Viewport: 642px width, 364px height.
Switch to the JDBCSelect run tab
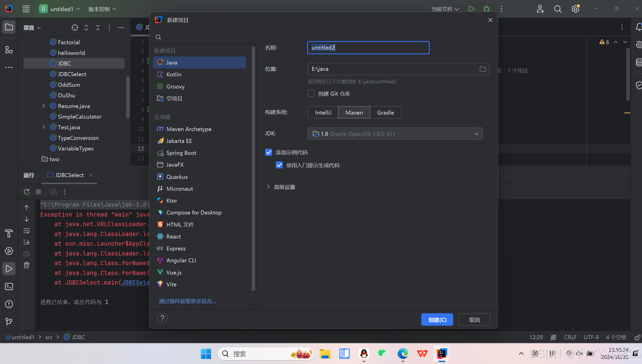coord(69,175)
